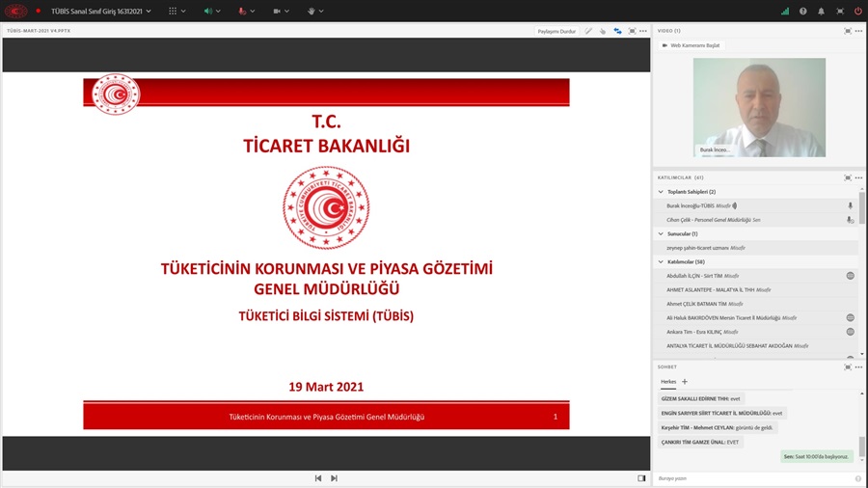This screenshot has height=488, width=868.
Task: Select the pencil draw tool in share pod
Action: tap(588, 31)
